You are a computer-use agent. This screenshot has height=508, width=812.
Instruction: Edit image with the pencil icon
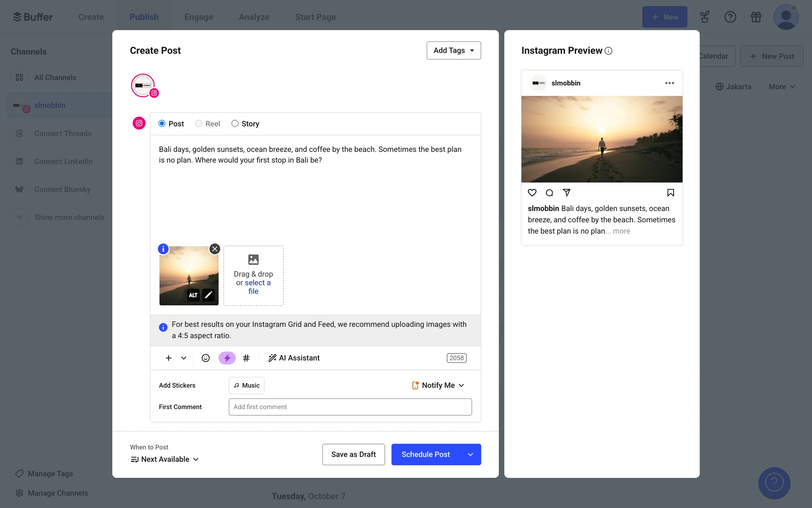[x=208, y=295]
